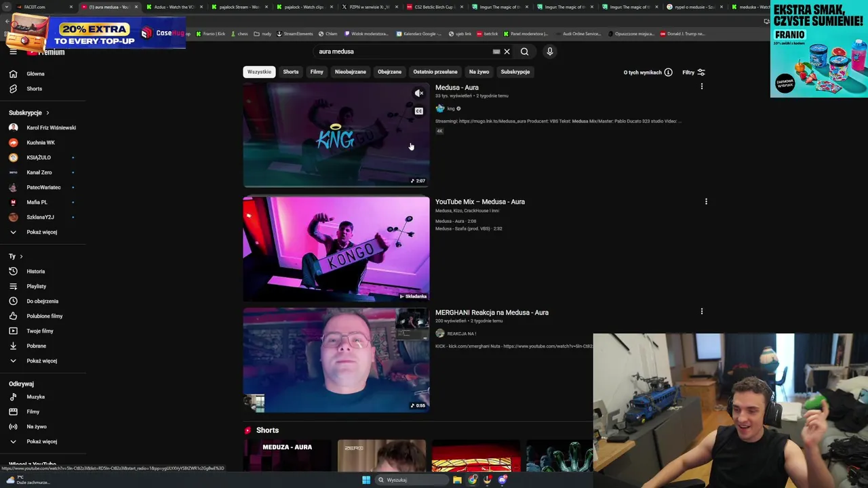Open Na żywo under Odkrywaj section

(37, 426)
